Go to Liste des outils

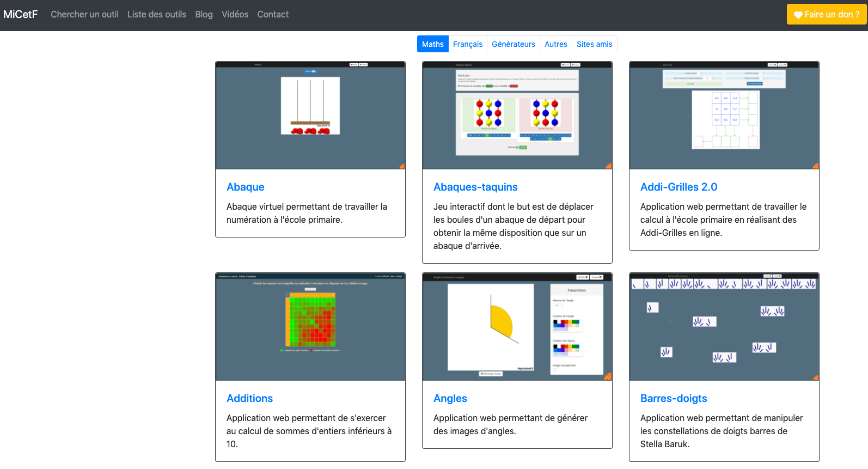[157, 14]
